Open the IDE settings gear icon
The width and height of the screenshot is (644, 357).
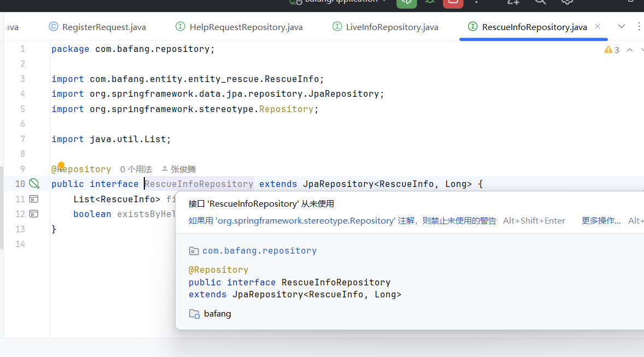click(567, 2)
